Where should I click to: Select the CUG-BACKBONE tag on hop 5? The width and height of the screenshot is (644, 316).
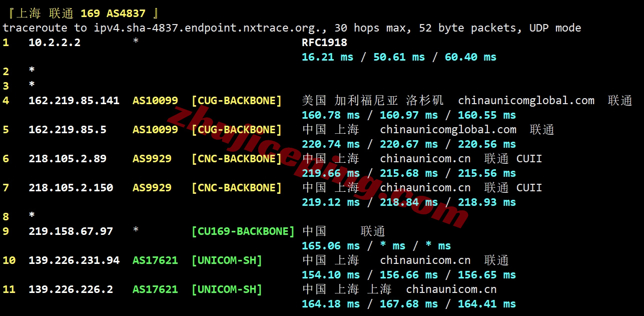237,129
